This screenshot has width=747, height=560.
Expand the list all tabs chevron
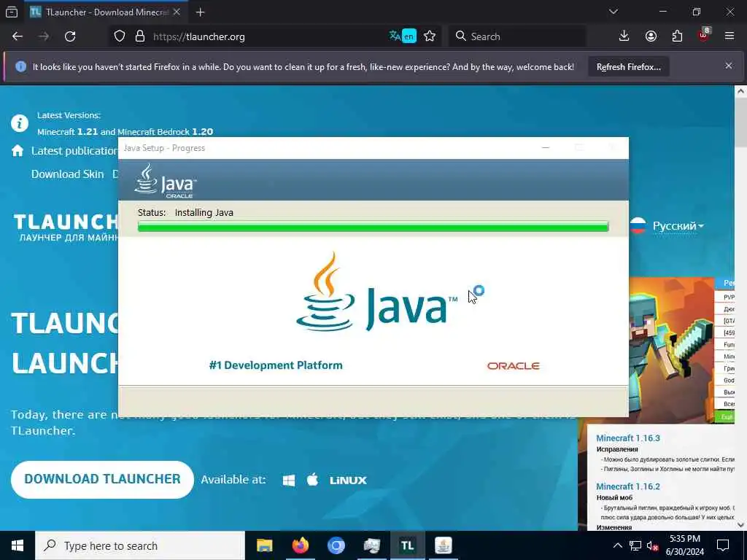(614, 12)
